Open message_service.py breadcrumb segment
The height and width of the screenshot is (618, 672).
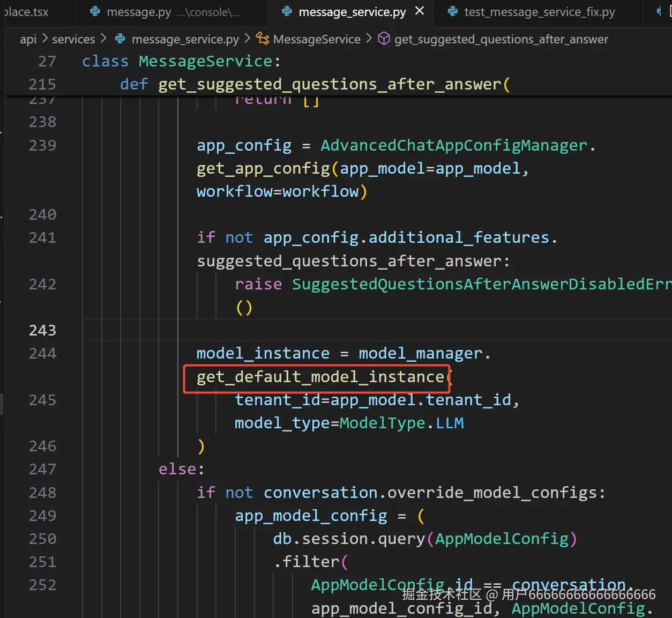pos(185,39)
